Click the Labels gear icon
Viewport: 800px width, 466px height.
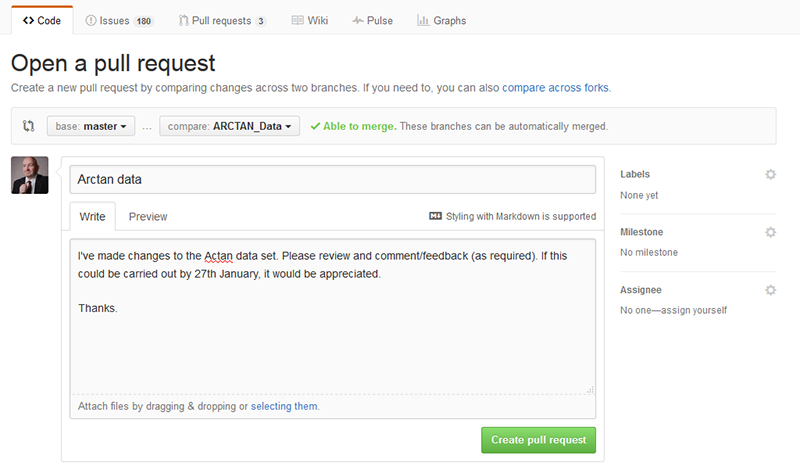(770, 175)
